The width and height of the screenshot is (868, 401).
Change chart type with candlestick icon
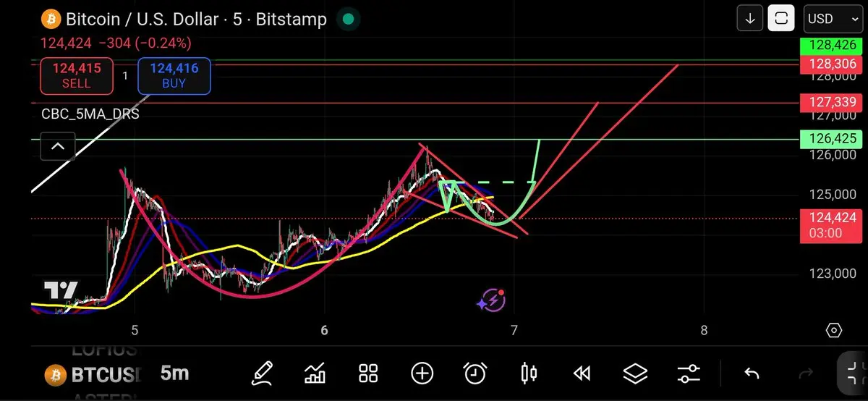(529, 373)
